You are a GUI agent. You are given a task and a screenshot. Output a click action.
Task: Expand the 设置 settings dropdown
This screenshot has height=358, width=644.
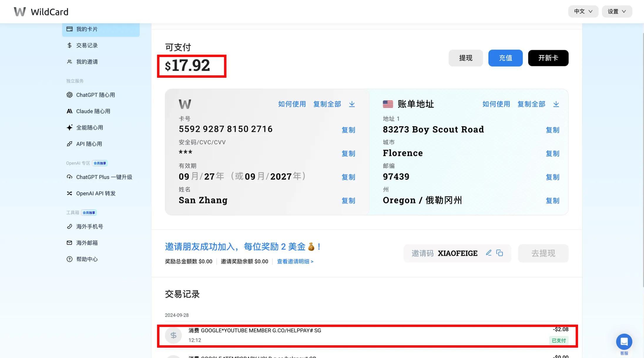tap(617, 11)
